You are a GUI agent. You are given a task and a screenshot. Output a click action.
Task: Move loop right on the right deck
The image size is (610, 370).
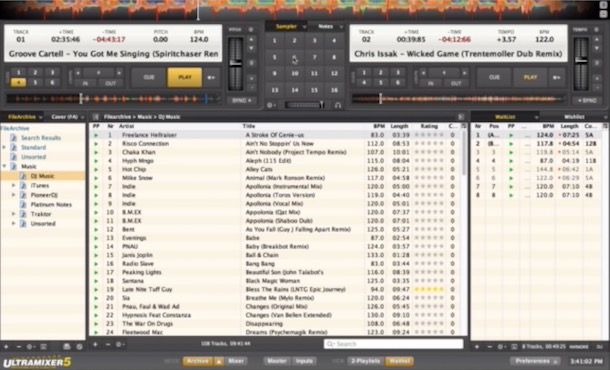[x=464, y=73]
